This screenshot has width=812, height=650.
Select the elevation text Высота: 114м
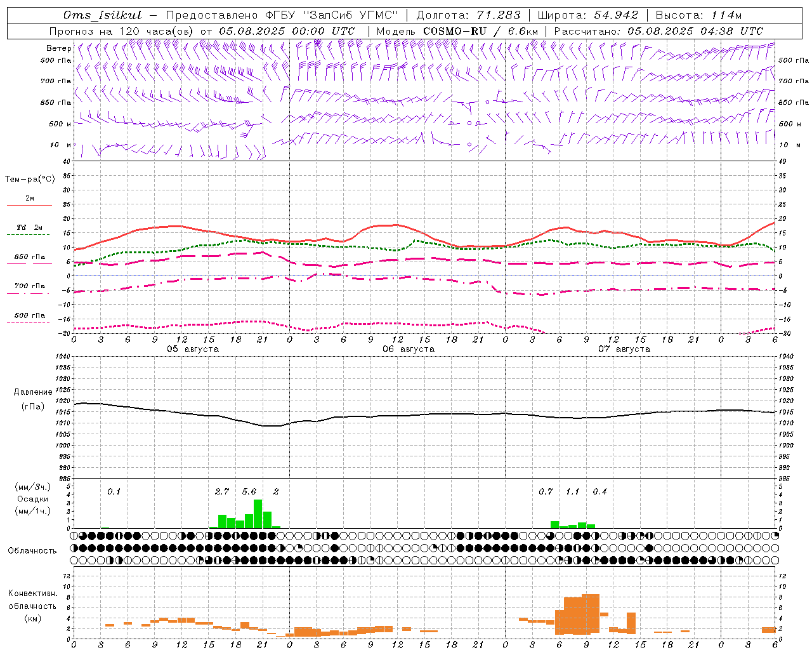(698, 15)
